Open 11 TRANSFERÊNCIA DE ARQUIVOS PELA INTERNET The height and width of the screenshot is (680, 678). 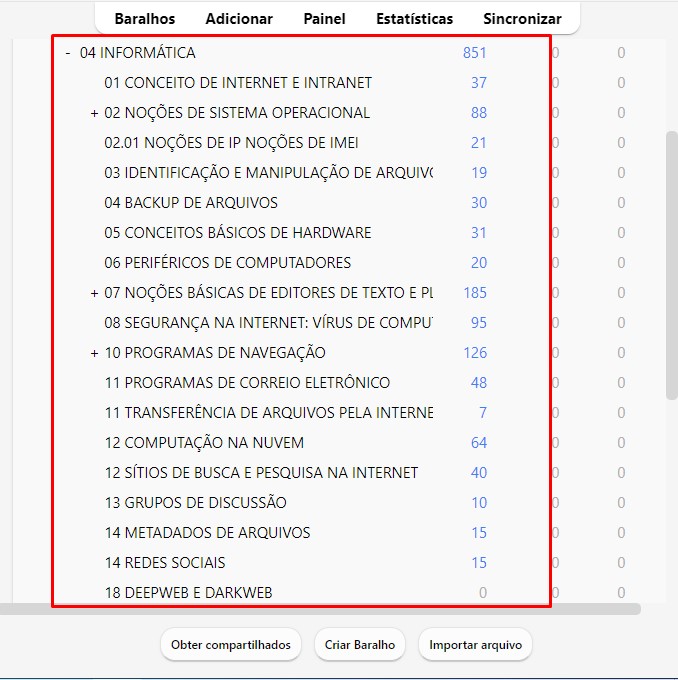[x=269, y=412]
